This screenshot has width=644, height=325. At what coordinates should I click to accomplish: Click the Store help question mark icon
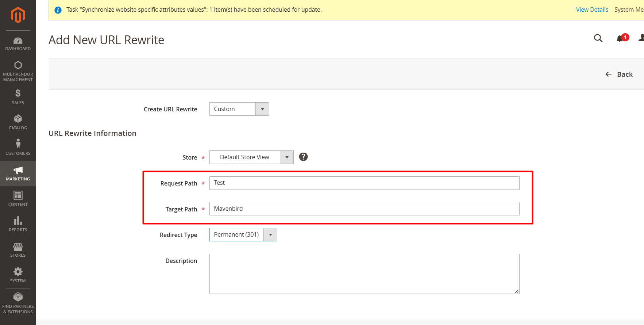(x=303, y=157)
